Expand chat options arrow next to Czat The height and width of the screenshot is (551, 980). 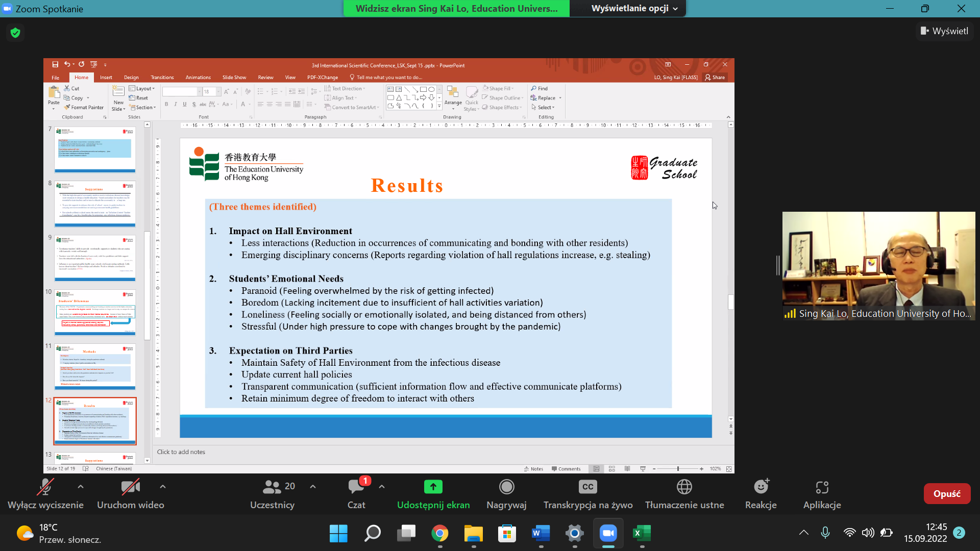(382, 487)
